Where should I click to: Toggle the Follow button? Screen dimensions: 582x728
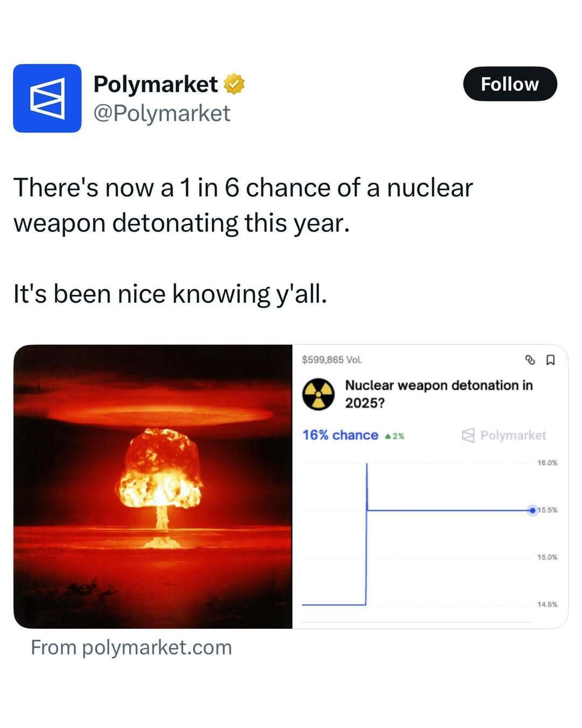coord(510,84)
